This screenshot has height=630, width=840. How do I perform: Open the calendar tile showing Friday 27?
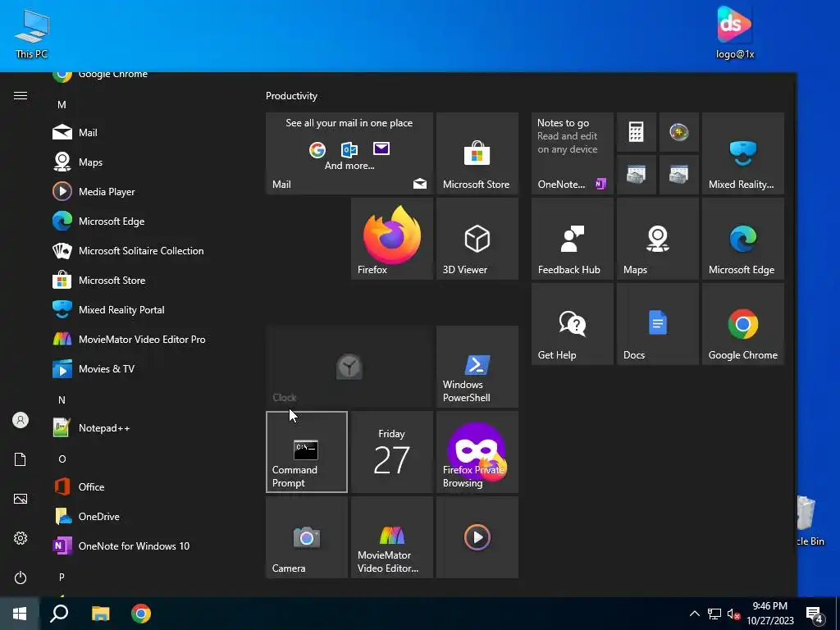(x=392, y=452)
